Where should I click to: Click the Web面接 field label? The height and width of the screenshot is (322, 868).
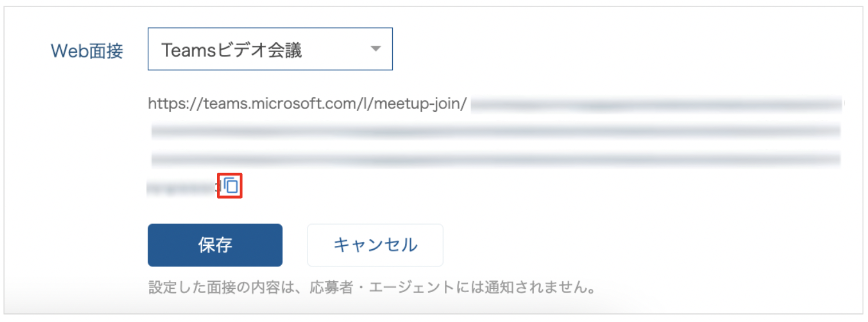coord(87,51)
